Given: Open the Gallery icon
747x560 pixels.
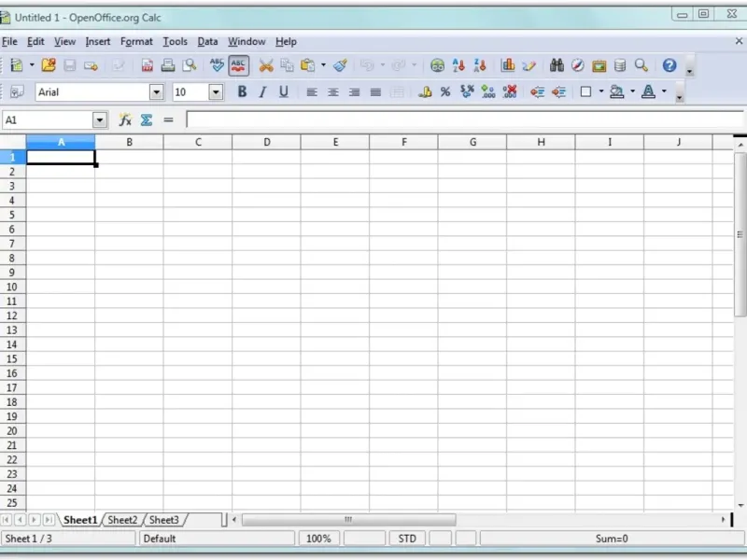Looking at the screenshot, I should coord(599,65).
